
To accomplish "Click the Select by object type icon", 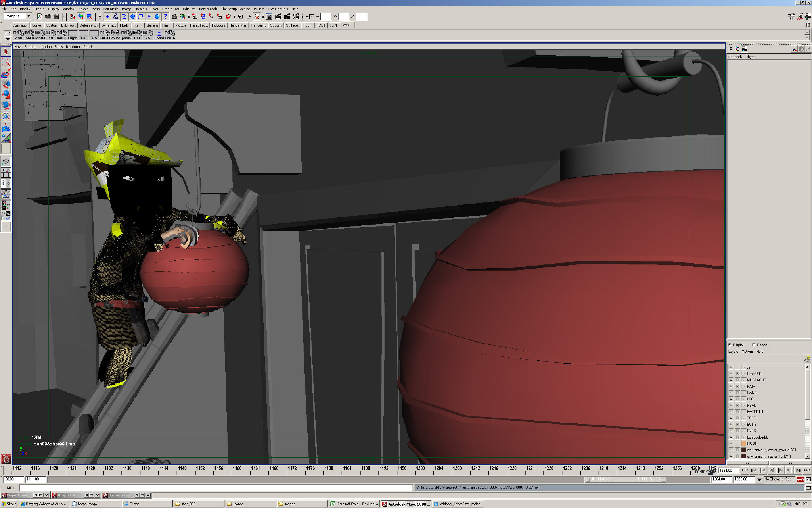I will (x=81, y=17).
